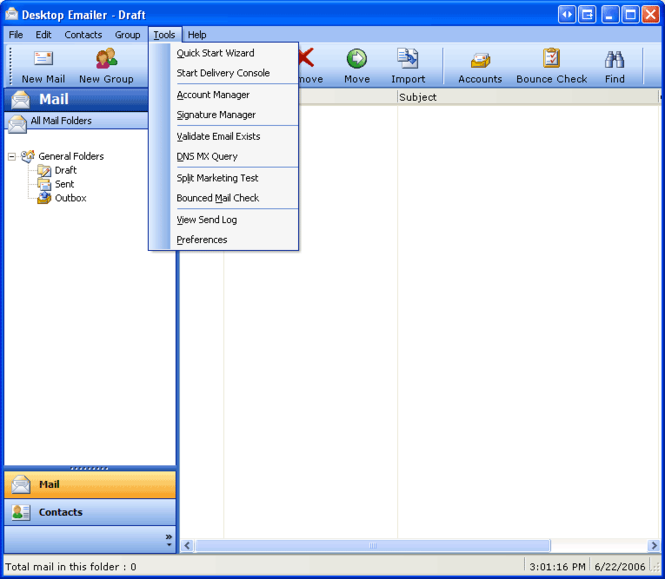665x579 pixels.
Task: Select Validate Email Exists
Action: point(224,136)
